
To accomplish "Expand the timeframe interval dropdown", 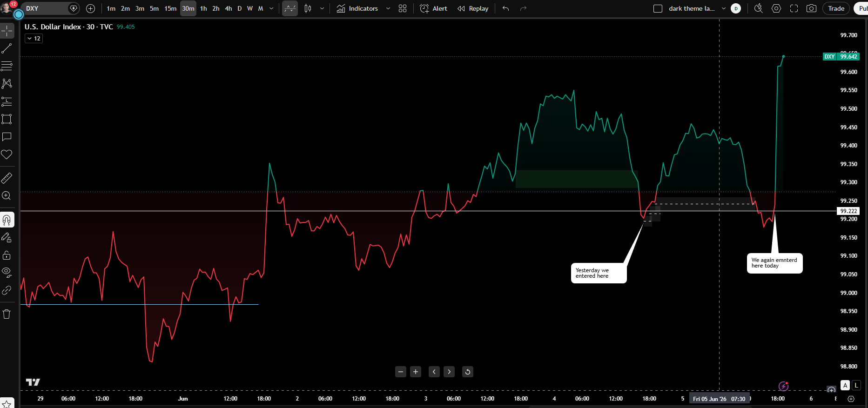I will pos(271,8).
